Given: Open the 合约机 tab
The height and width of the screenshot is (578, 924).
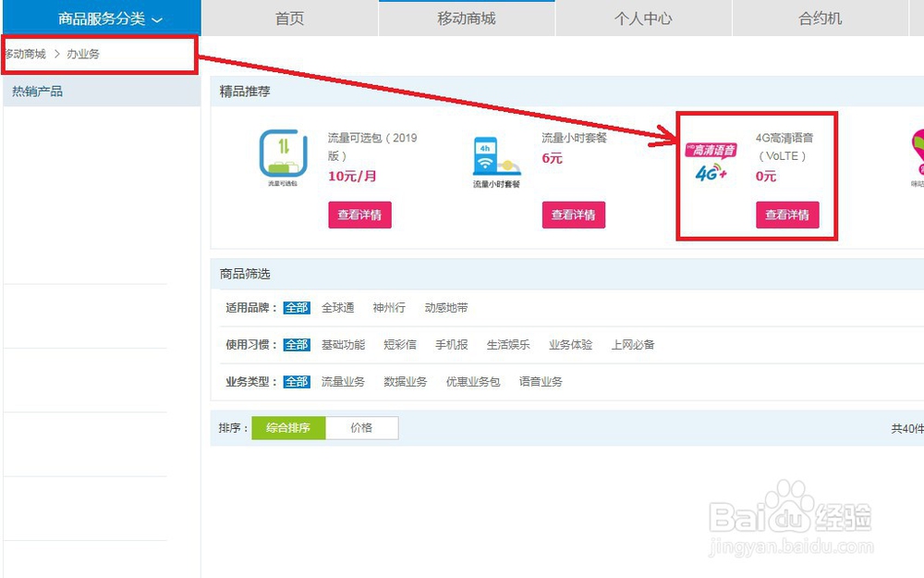Looking at the screenshot, I should 820,18.
